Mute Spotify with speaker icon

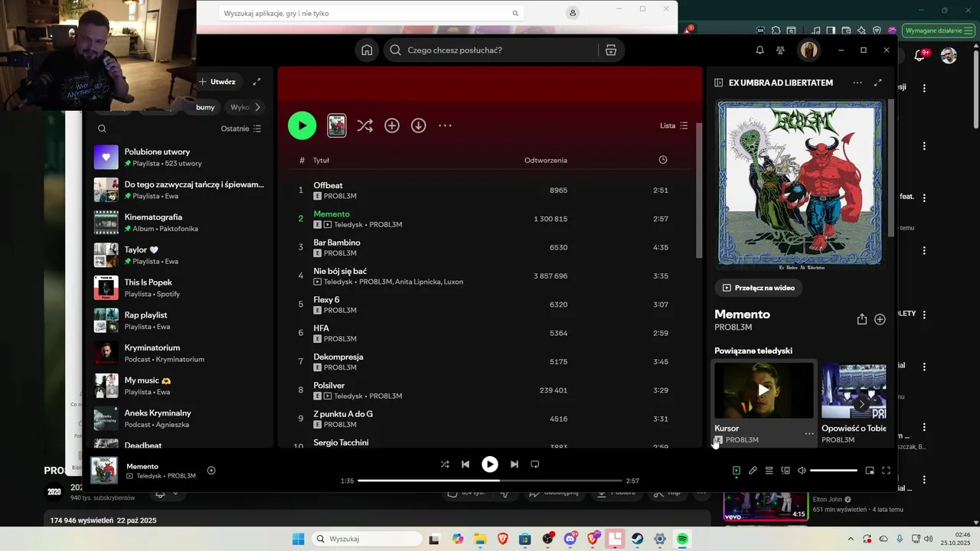(802, 471)
